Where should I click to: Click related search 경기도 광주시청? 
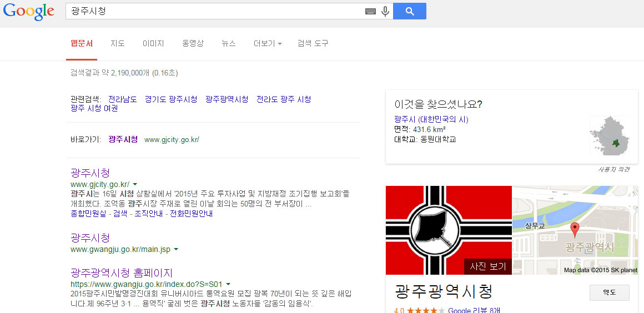[x=171, y=99]
